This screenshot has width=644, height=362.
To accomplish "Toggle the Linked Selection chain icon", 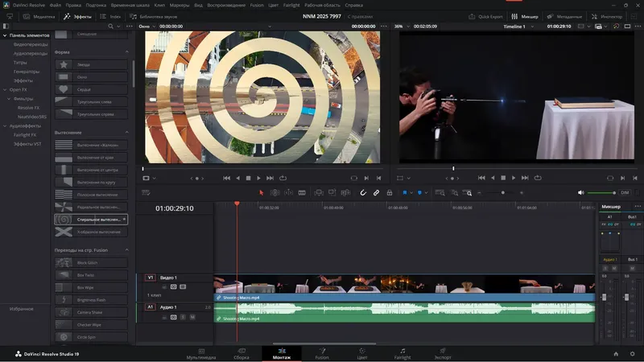I will pos(376,192).
